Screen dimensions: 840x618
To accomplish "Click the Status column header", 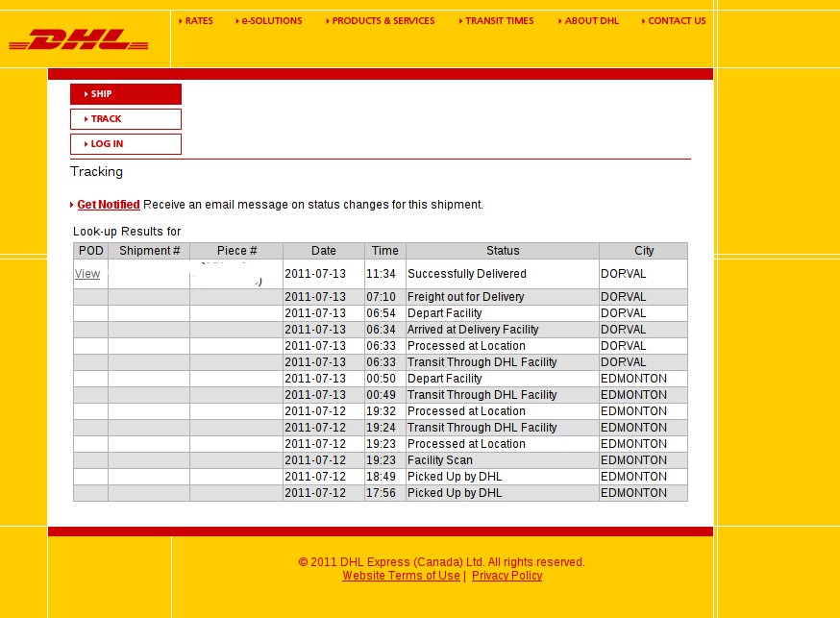I will coord(503,251).
